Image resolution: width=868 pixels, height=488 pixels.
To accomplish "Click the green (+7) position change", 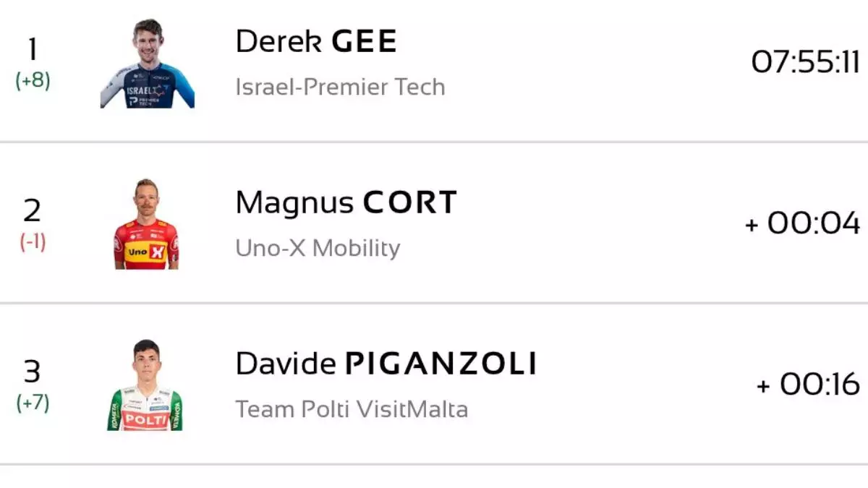I will click(33, 403).
